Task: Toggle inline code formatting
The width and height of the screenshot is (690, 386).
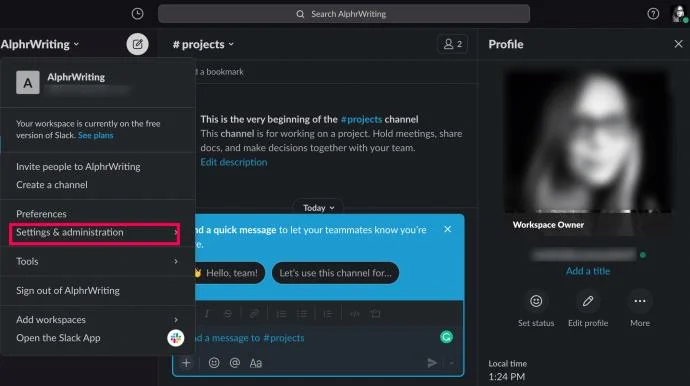Action: point(355,314)
